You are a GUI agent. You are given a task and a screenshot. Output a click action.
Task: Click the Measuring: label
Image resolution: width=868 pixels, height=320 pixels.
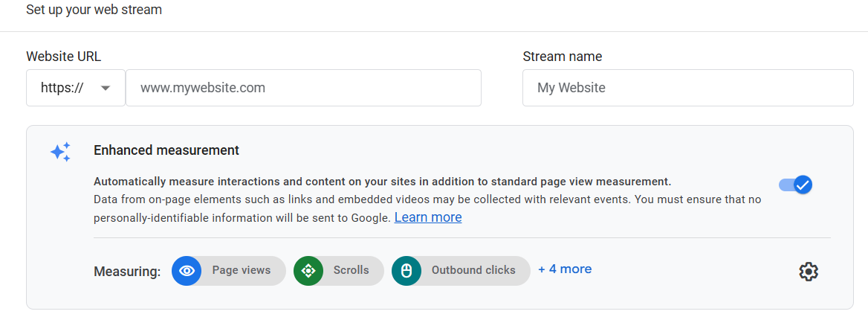coord(127,272)
